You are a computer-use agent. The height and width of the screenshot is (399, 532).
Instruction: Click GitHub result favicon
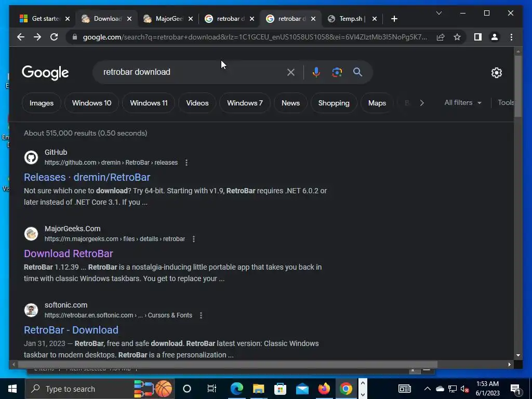pyautogui.click(x=31, y=157)
